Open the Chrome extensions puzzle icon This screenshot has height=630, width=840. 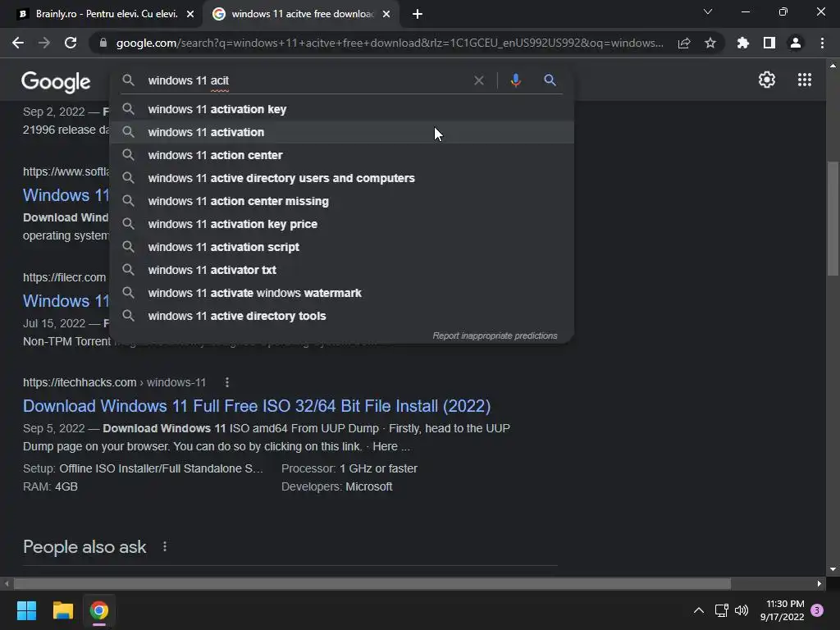point(742,43)
